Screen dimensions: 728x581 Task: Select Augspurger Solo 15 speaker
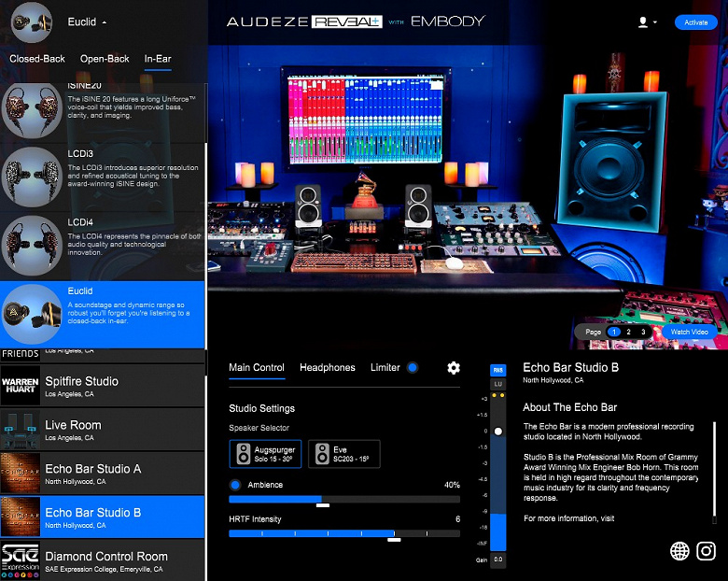tap(265, 454)
